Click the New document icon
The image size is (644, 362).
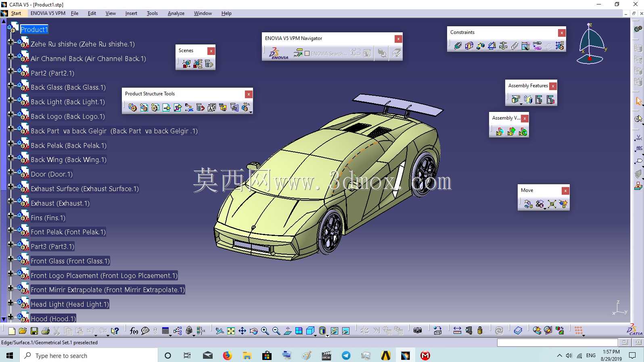pos(12,331)
